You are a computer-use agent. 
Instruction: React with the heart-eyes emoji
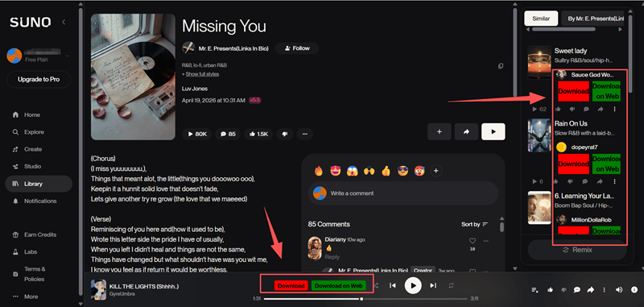tap(335, 171)
